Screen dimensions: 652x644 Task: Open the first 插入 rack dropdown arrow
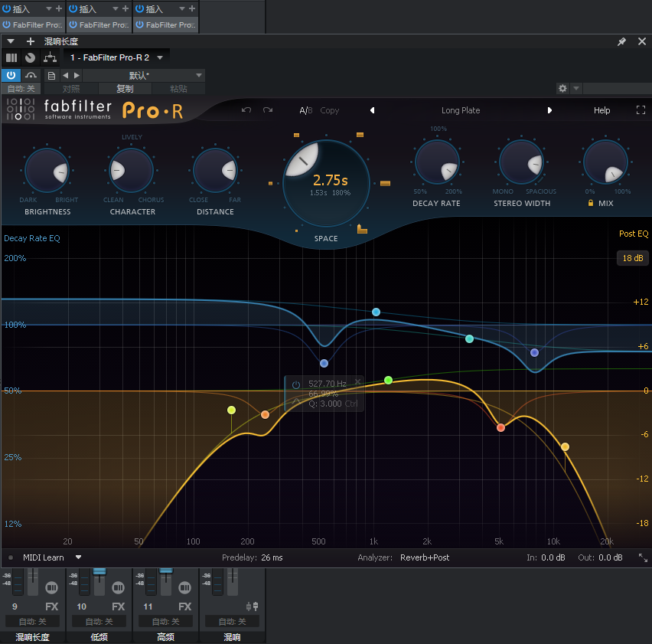click(49, 8)
